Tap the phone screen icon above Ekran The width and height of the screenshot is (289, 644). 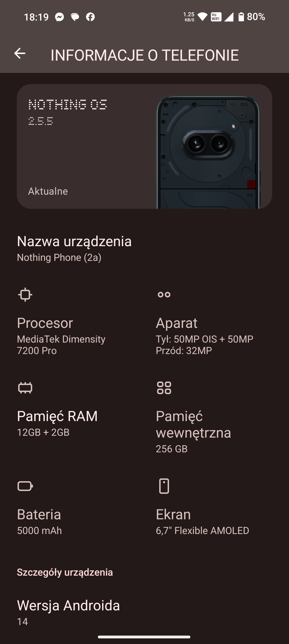coord(164,486)
